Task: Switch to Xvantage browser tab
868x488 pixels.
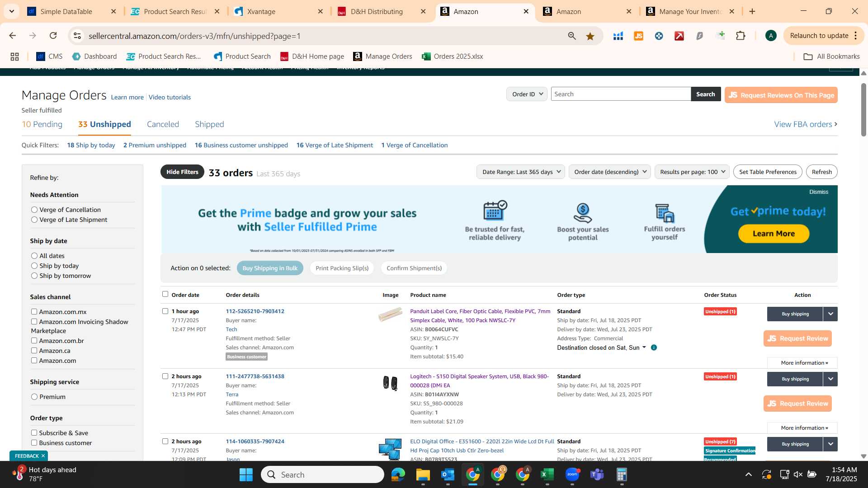Action: tap(261, 11)
